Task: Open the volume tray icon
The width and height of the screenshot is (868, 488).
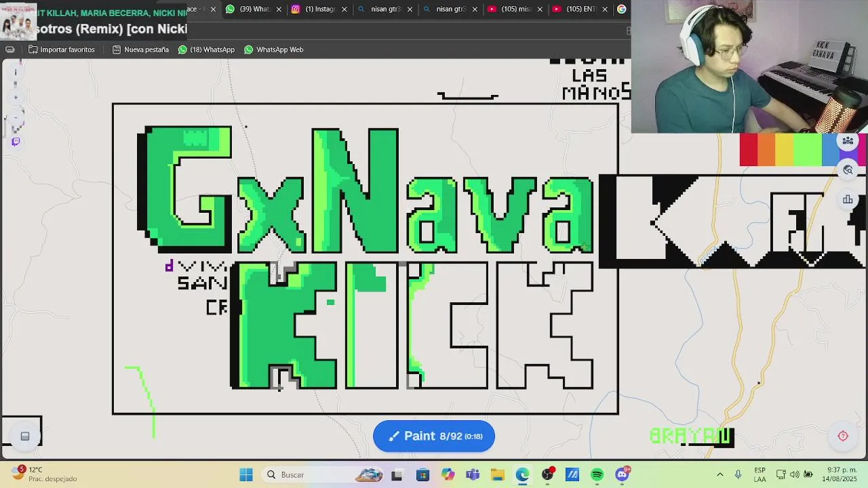Action: click(795, 474)
